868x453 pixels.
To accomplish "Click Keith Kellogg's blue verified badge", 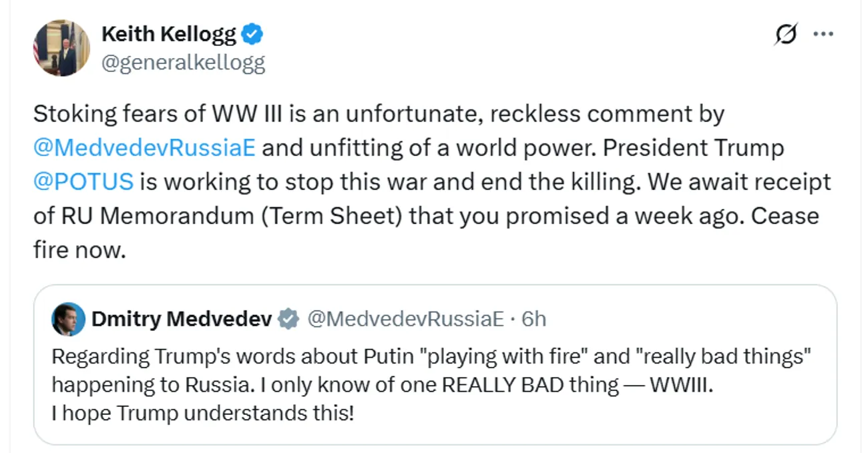I will coord(252,33).
